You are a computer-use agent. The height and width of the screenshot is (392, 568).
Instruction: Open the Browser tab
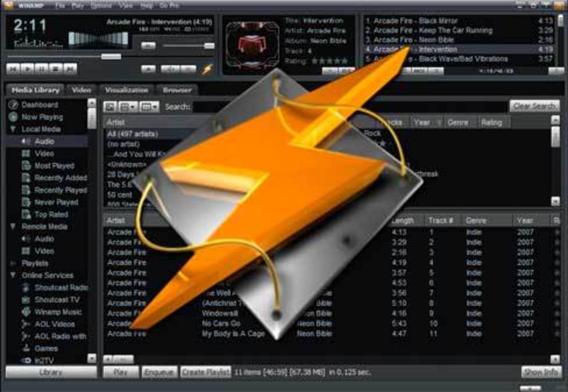pos(177,90)
